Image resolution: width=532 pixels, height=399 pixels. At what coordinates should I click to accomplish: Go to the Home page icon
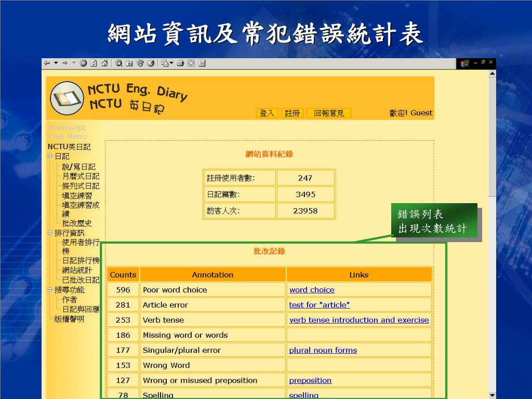click(104, 63)
